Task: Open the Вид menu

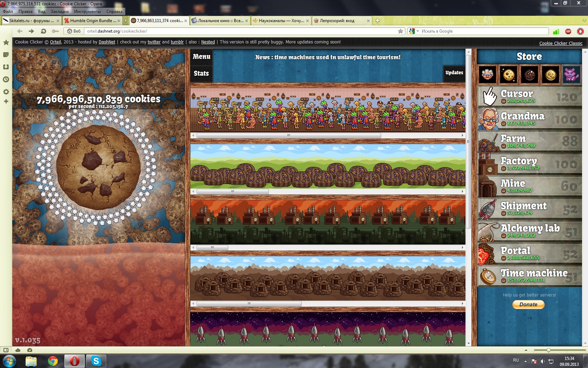Action: [42, 12]
